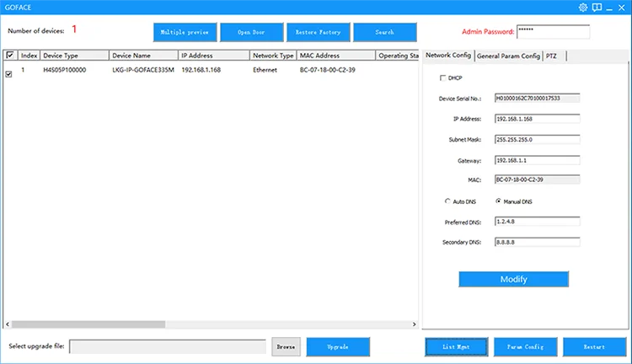632x364 pixels.
Task: Select the Manual DNS radio button
Action: point(499,201)
